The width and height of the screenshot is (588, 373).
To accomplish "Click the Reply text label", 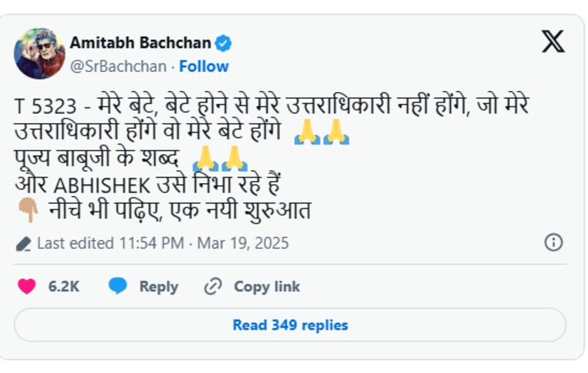I will coord(159,286).
